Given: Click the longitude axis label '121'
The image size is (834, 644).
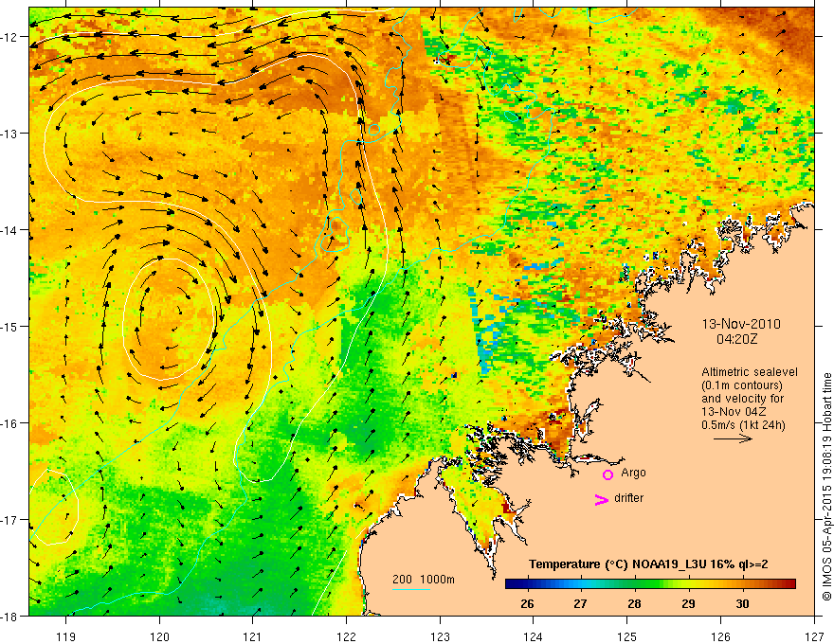Looking at the screenshot, I should pyautogui.click(x=253, y=636).
